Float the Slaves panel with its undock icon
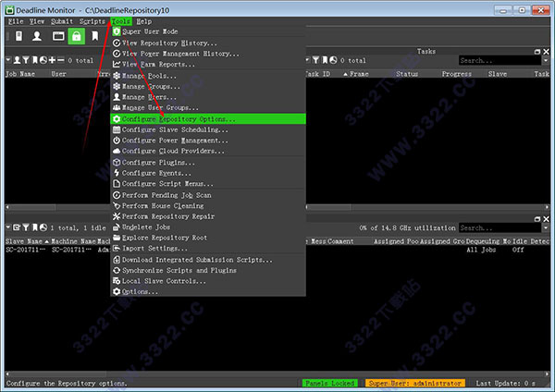This screenshot has height=392, width=555. tap(537, 219)
